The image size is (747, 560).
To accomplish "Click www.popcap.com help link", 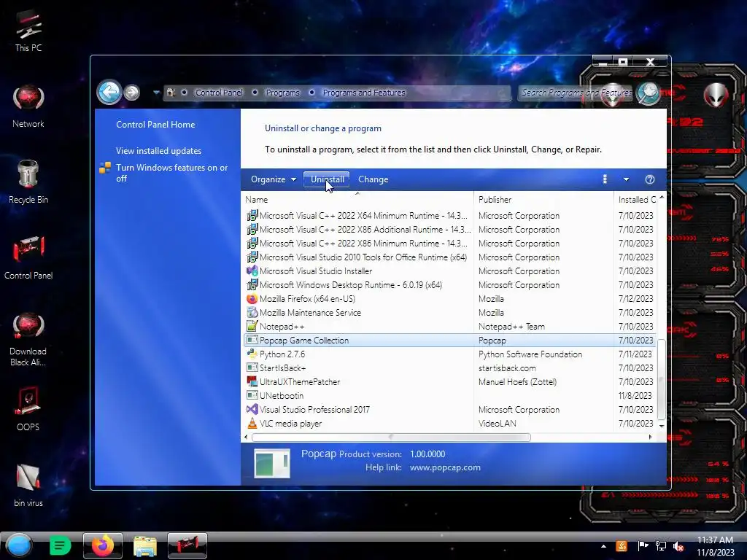I will coord(445,467).
